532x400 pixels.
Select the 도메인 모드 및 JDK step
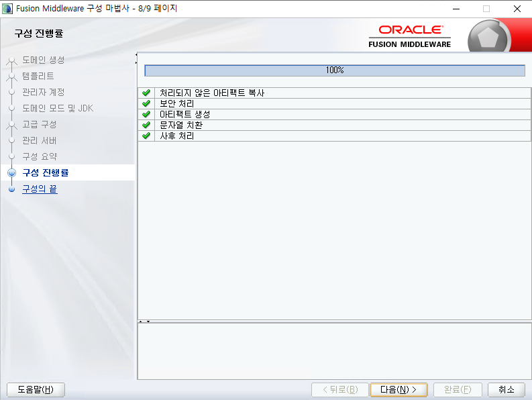pos(58,108)
